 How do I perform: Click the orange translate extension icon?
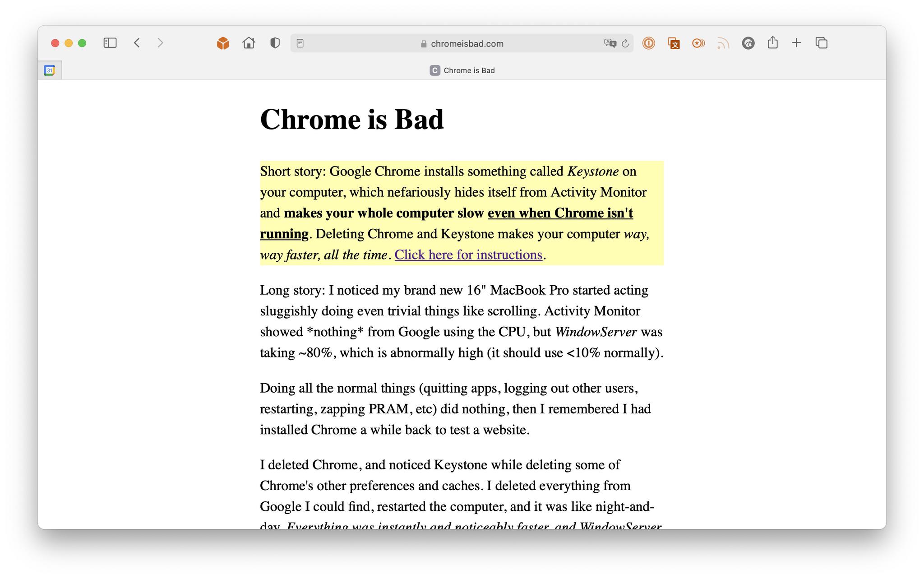pos(674,43)
